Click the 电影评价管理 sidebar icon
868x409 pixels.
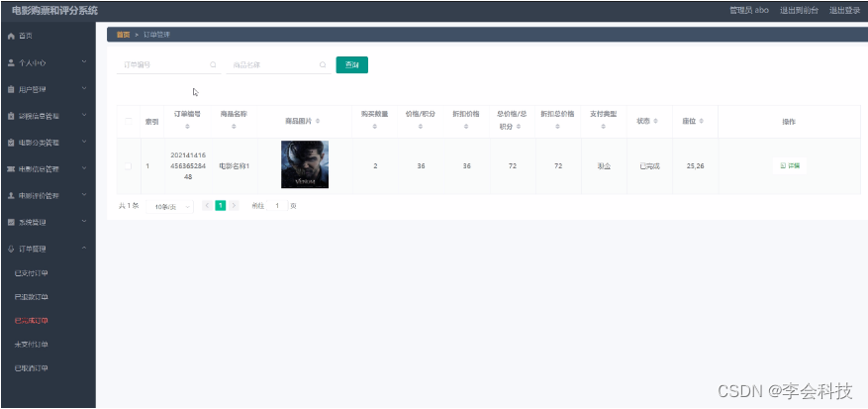(x=11, y=196)
